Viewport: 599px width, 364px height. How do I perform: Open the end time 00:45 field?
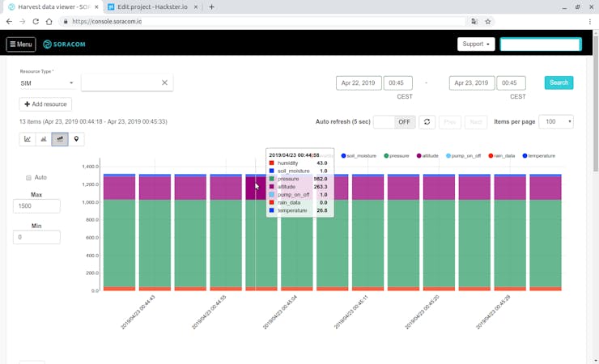511,83
